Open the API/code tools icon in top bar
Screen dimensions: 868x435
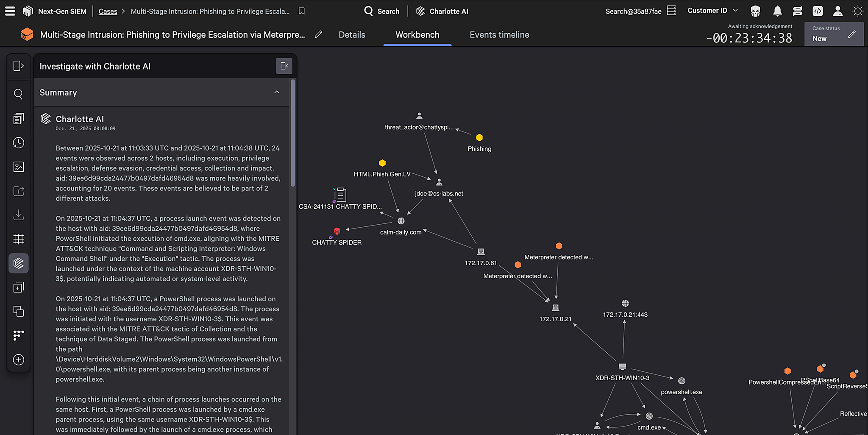click(x=818, y=11)
